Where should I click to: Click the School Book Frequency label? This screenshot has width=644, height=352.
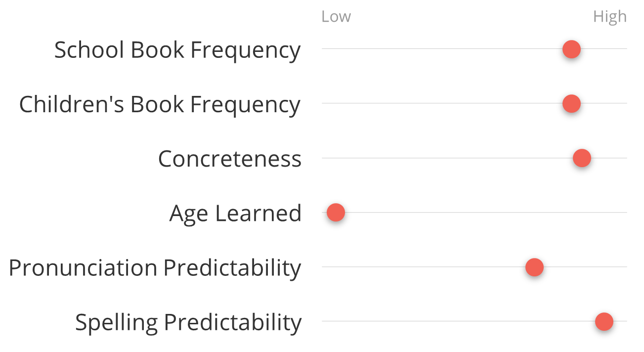(177, 50)
